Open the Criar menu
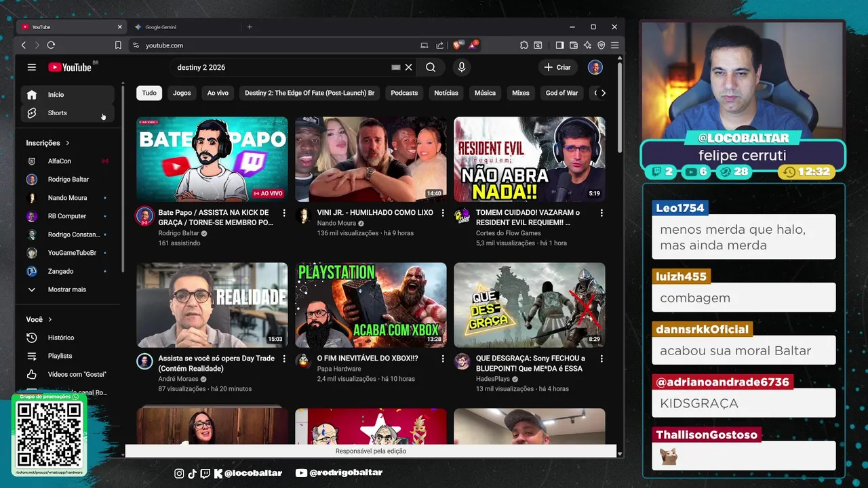868x488 pixels. pos(557,67)
